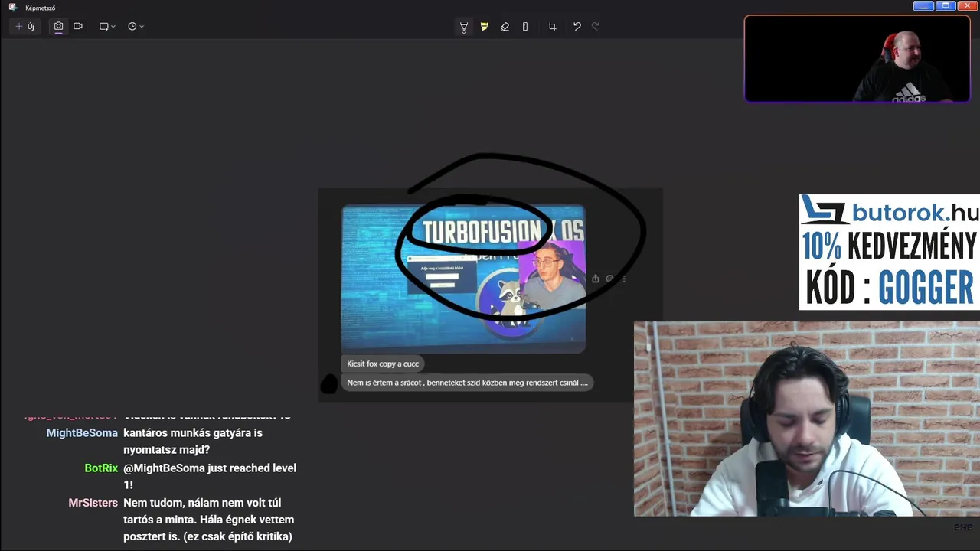Click the greyed-out redo arrow

[596, 27]
